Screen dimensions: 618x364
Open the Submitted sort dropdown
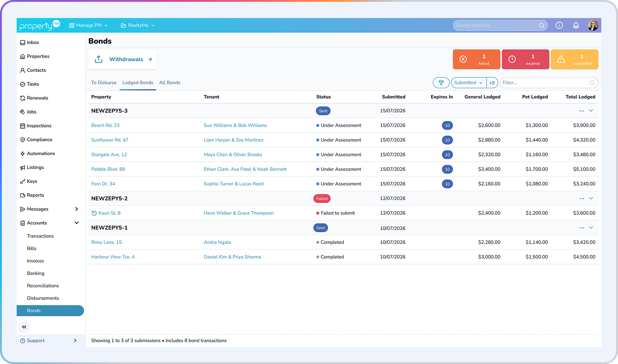click(x=468, y=83)
